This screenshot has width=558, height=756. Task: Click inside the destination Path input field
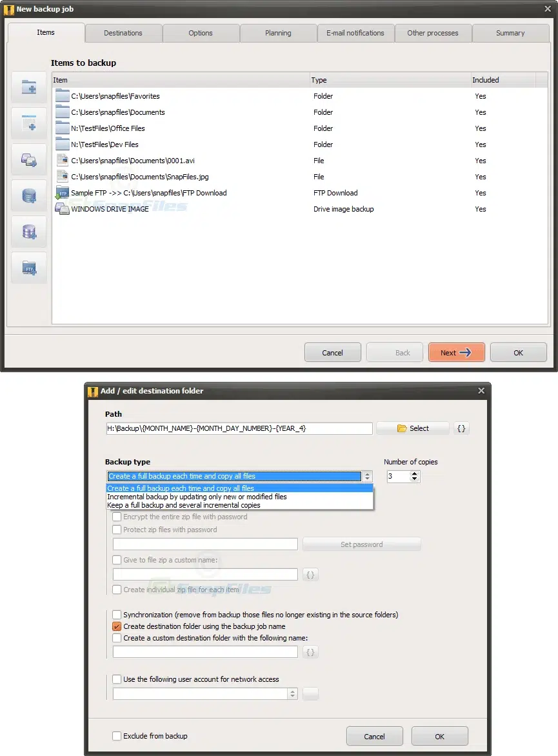pyautogui.click(x=239, y=428)
